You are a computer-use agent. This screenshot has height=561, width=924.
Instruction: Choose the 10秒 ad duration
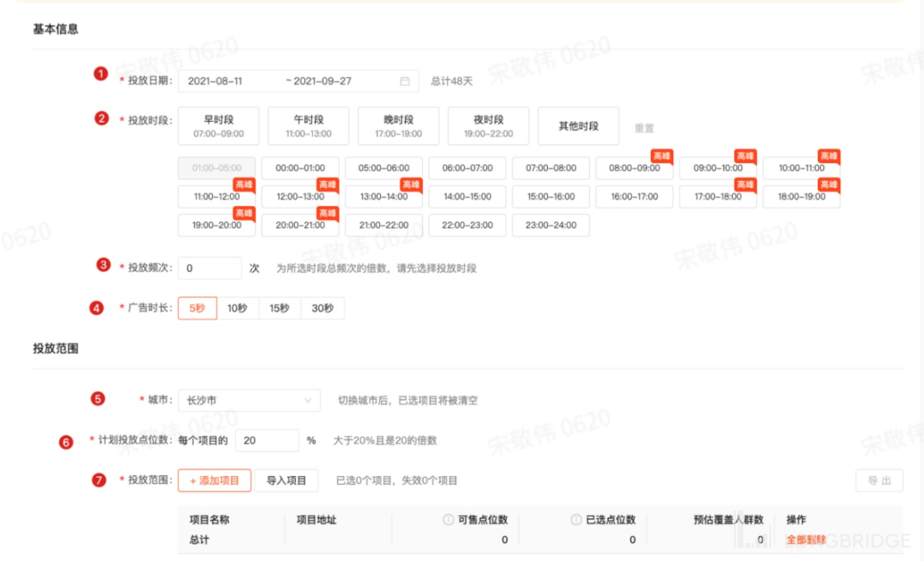237,308
